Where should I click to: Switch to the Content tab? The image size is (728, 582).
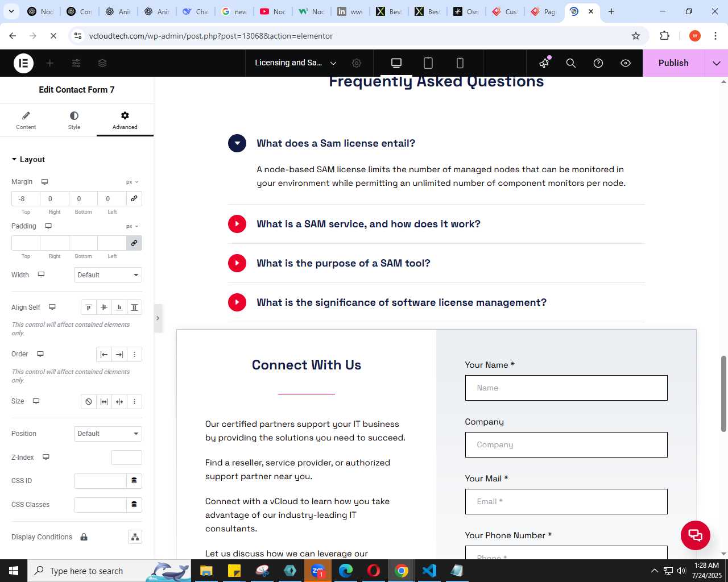pyautogui.click(x=26, y=120)
